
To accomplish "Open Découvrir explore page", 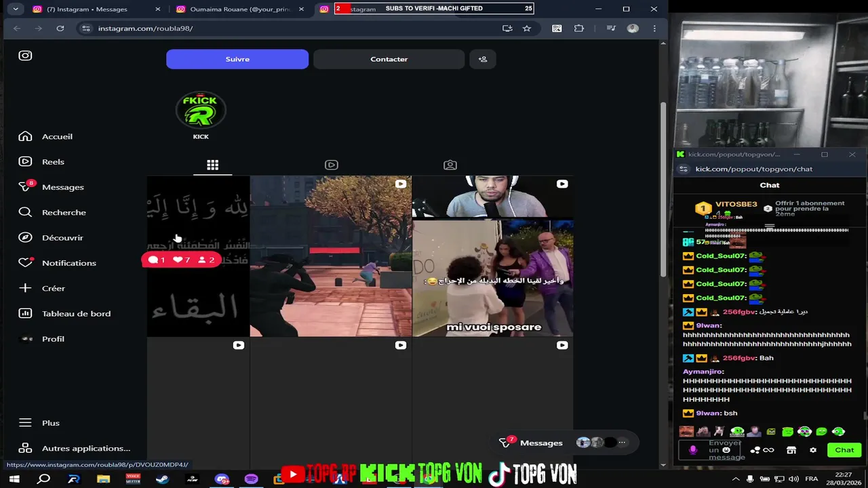I will point(51,238).
